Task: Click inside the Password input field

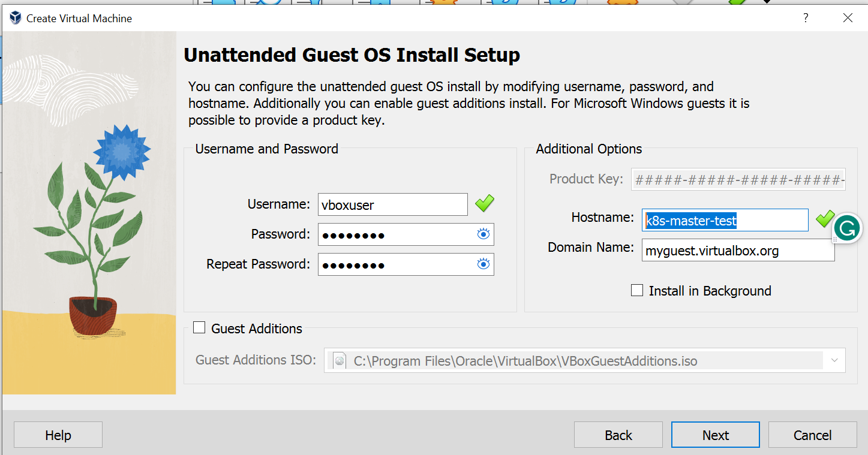Action: tap(396, 234)
